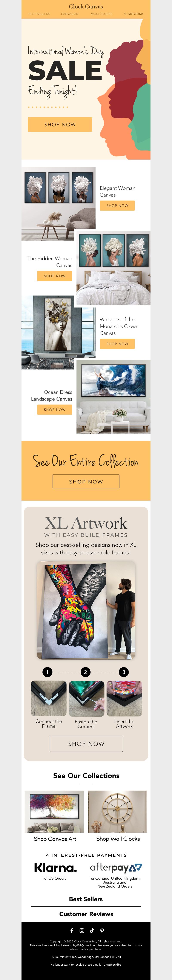The image size is (172, 980).
Task: Click Shop Now in Women's Day banner
Action: (x=60, y=124)
